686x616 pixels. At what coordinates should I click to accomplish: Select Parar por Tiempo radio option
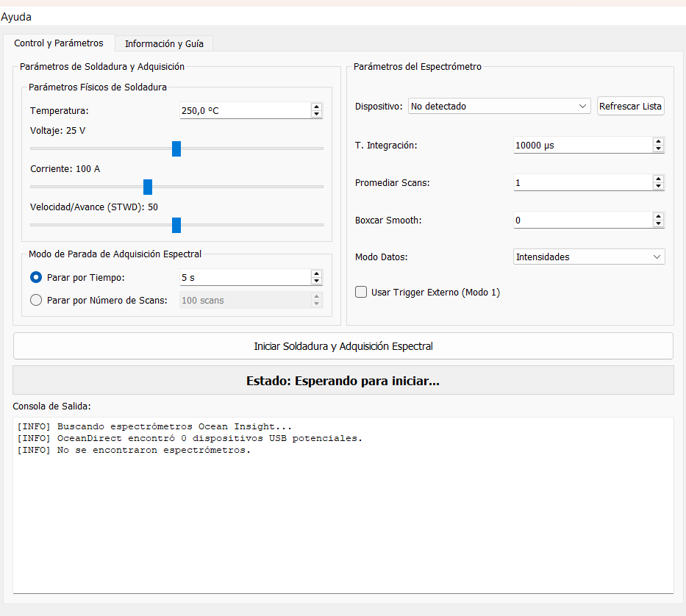pyautogui.click(x=36, y=277)
